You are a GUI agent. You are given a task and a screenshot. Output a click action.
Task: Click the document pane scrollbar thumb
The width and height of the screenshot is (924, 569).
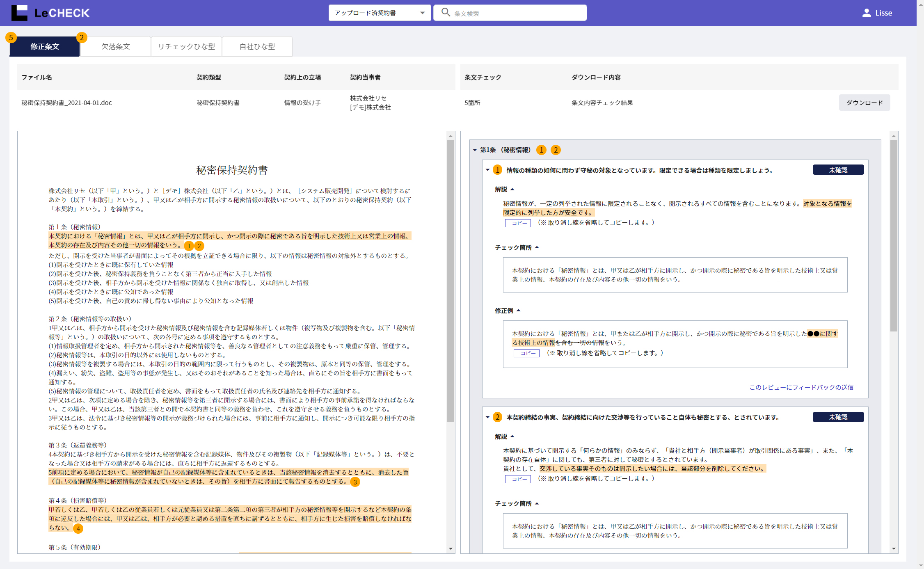click(x=451, y=281)
